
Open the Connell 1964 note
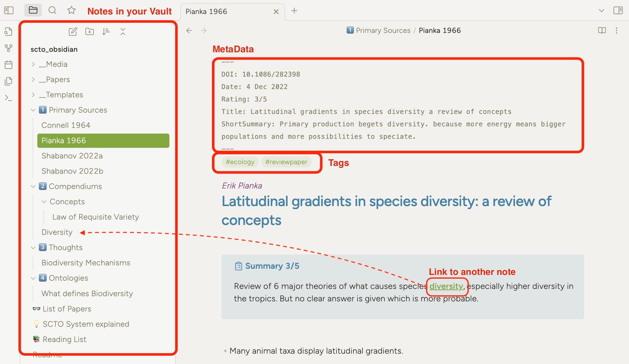click(x=66, y=125)
